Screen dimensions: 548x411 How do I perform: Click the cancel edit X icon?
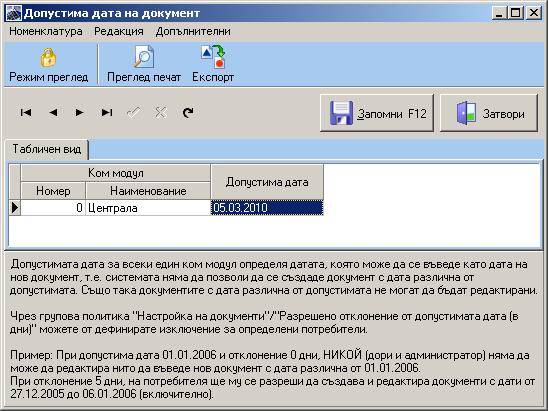pos(161,113)
